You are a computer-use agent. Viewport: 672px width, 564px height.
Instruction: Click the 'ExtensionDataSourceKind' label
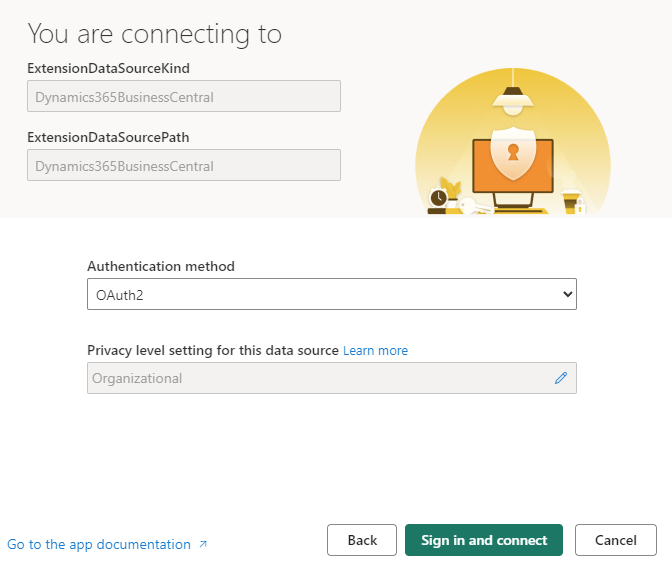tap(108, 68)
